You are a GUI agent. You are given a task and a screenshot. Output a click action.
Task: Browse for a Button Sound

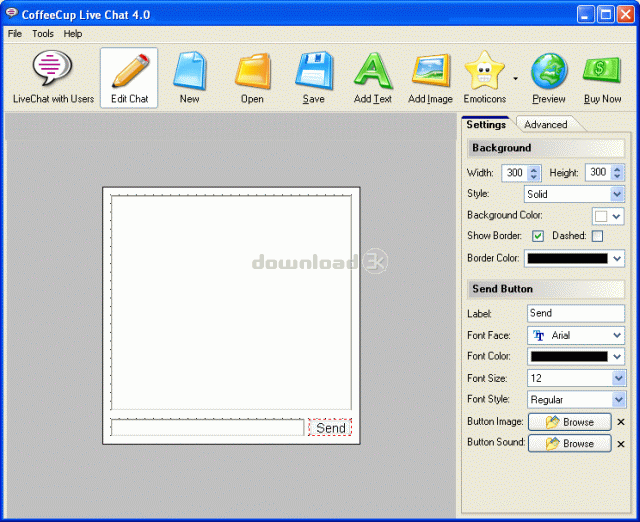click(570, 444)
